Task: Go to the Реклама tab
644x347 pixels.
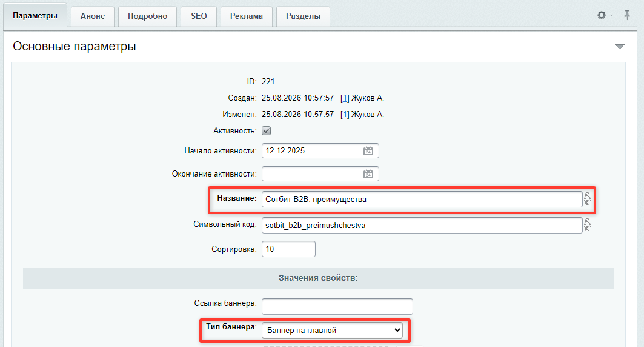Action: tap(247, 16)
